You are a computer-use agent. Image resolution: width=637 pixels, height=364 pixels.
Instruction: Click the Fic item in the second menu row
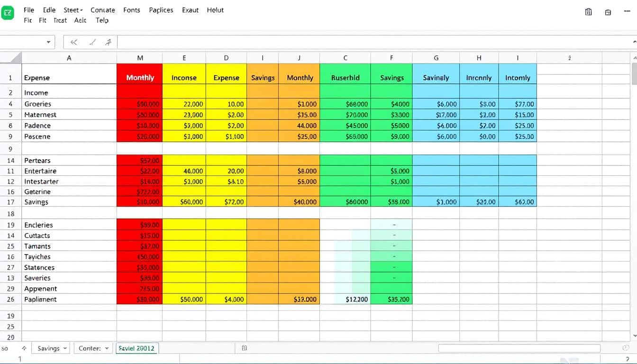point(27,20)
